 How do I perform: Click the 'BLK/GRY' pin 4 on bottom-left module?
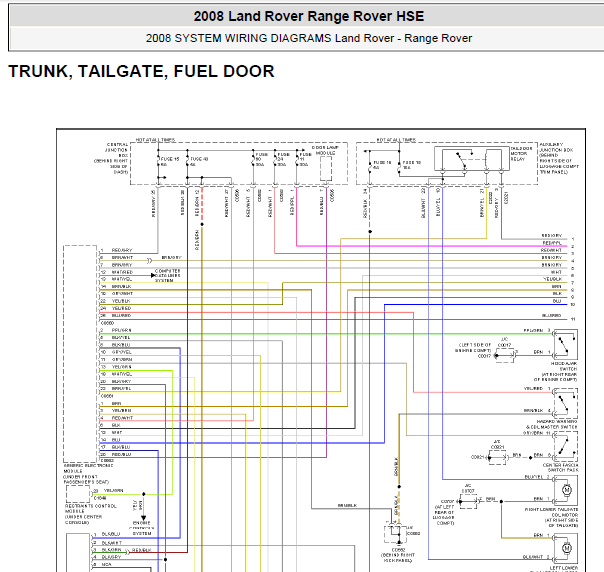[107, 557]
